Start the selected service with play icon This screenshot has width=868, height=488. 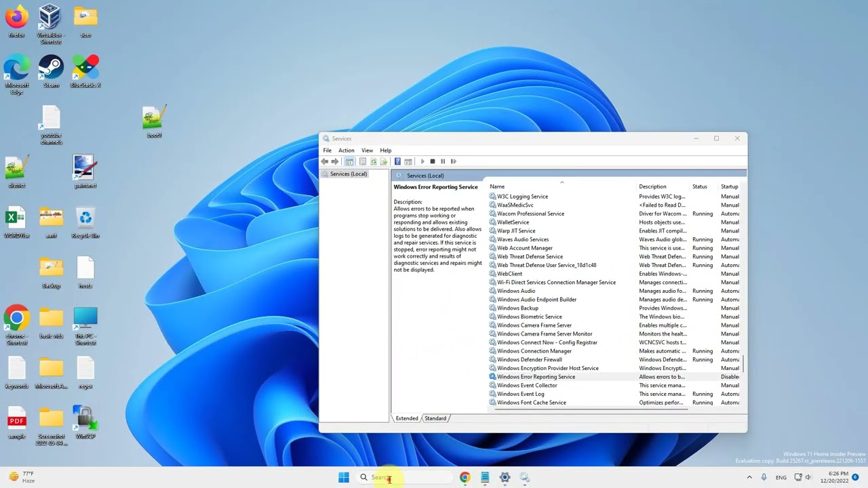click(x=422, y=161)
